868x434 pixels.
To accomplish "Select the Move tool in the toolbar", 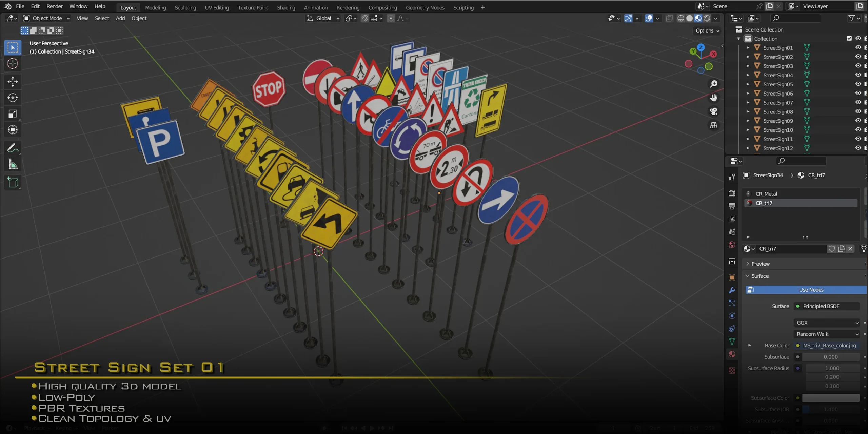I will pyautogui.click(x=13, y=81).
